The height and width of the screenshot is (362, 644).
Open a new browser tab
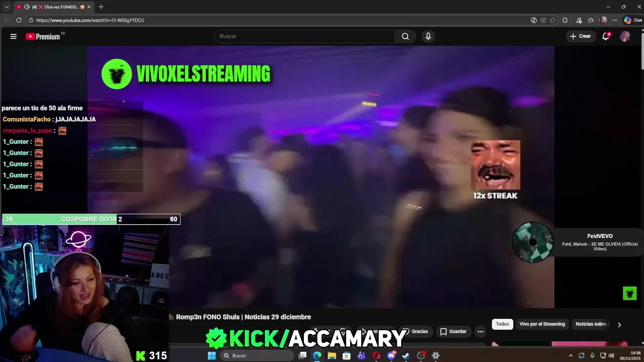pos(101,7)
